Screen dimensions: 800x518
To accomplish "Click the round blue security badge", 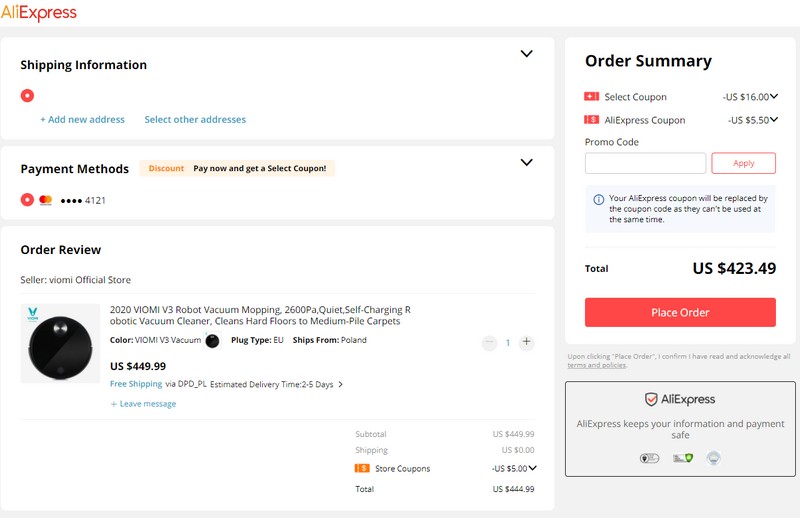I will pyautogui.click(x=713, y=458).
